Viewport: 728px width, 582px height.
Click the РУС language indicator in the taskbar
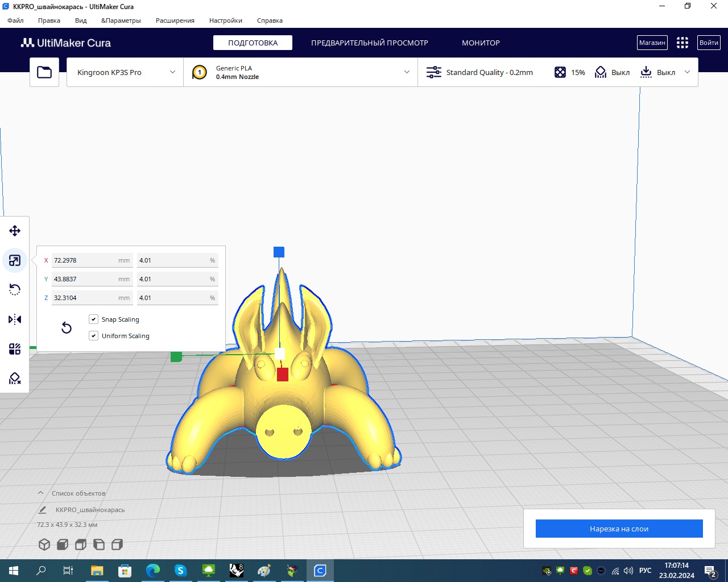click(x=646, y=571)
